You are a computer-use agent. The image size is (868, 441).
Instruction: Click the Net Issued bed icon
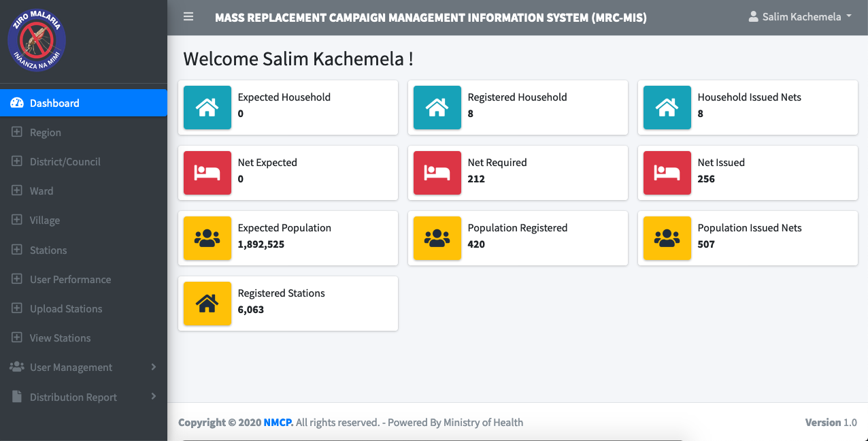[x=667, y=173]
